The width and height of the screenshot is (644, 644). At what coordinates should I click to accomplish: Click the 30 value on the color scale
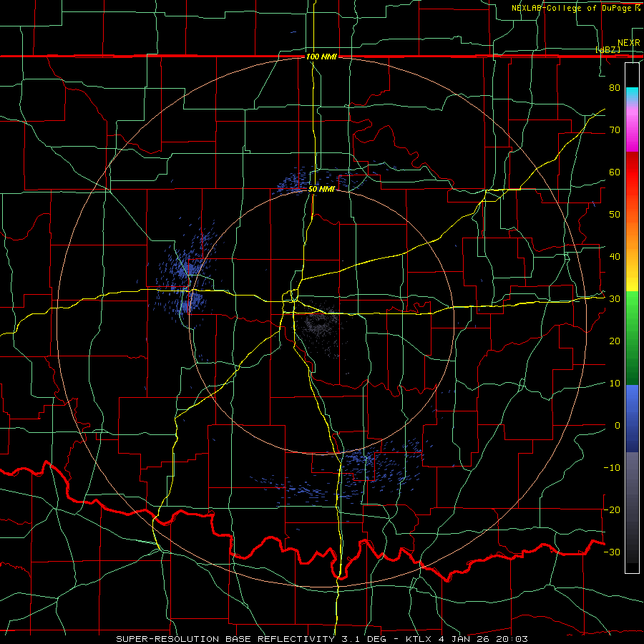pos(615,298)
